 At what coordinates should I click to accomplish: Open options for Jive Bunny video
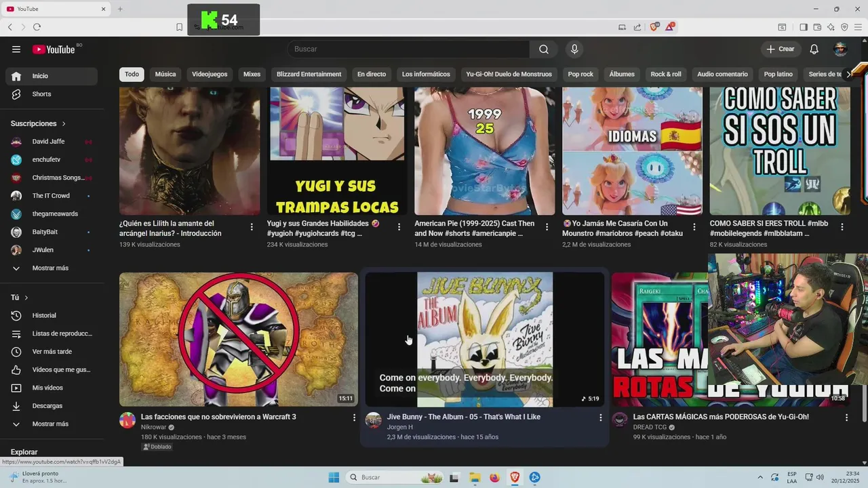tap(600, 418)
